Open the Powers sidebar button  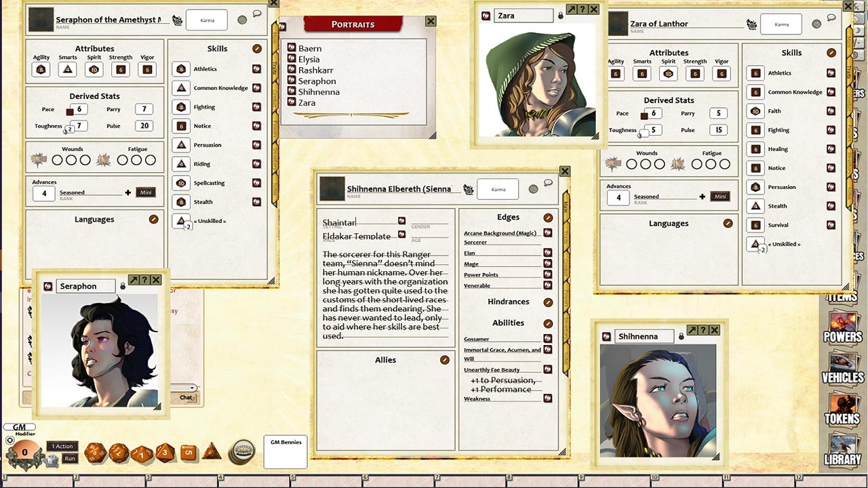[x=842, y=327]
